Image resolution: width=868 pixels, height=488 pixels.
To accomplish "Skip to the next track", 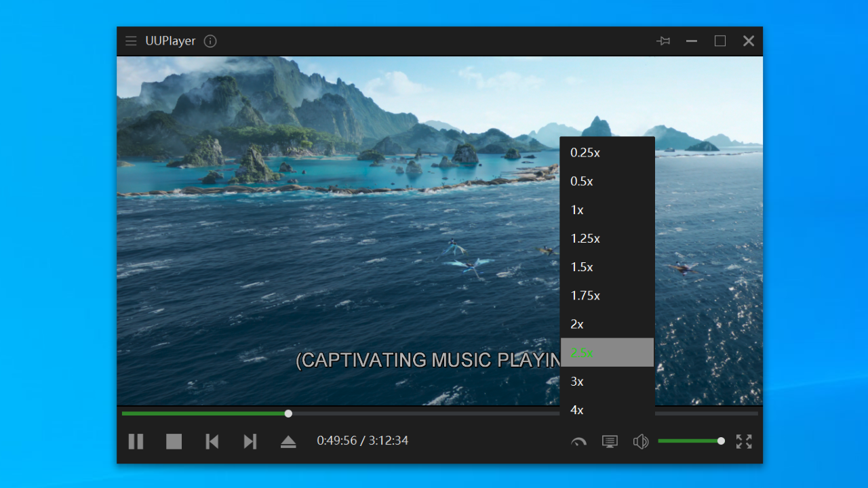I will [250, 442].
